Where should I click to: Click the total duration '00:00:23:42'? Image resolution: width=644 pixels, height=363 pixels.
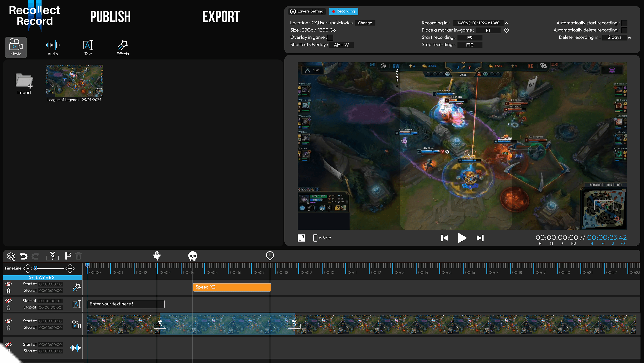pyautogui.click(x=607, y=237)
